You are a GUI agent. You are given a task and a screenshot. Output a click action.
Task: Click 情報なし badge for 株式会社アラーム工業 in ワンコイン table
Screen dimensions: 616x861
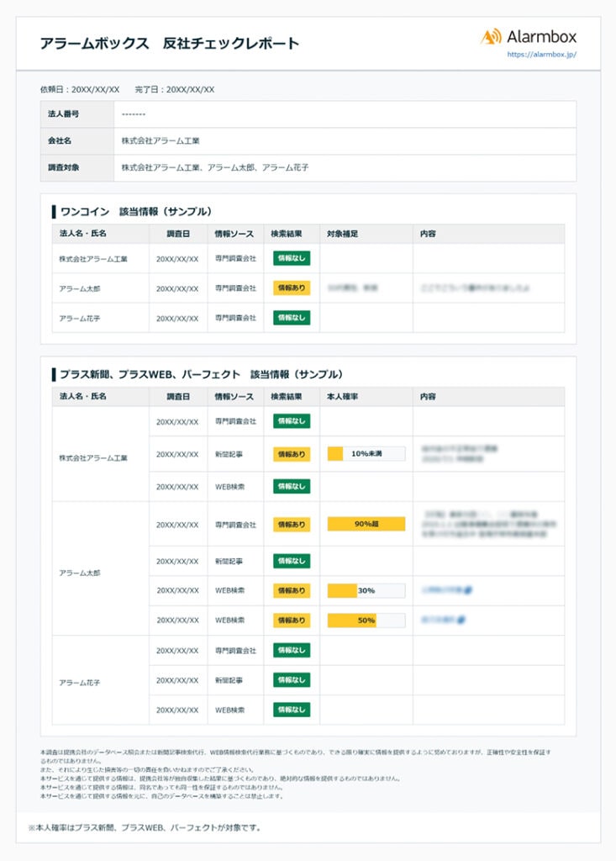tap(291, 258)
